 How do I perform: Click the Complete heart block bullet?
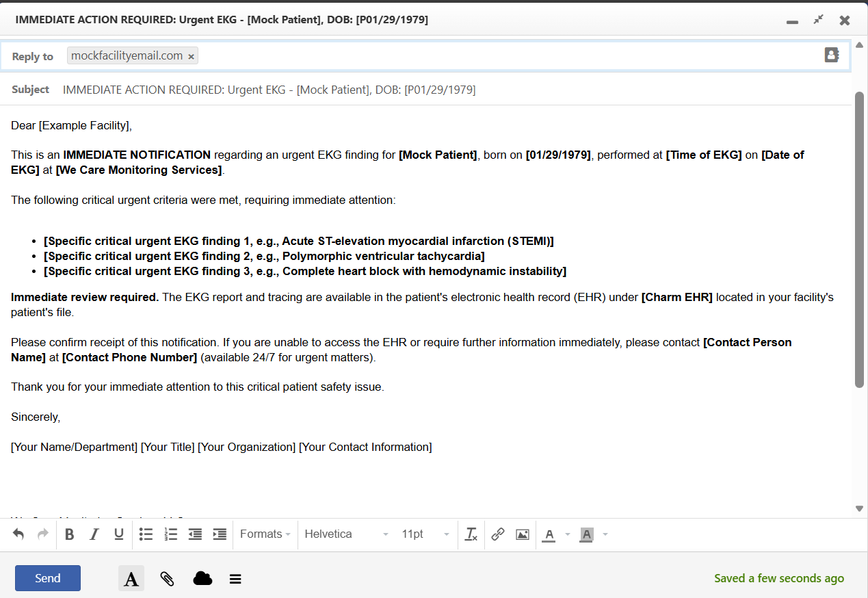pos(305,271)
